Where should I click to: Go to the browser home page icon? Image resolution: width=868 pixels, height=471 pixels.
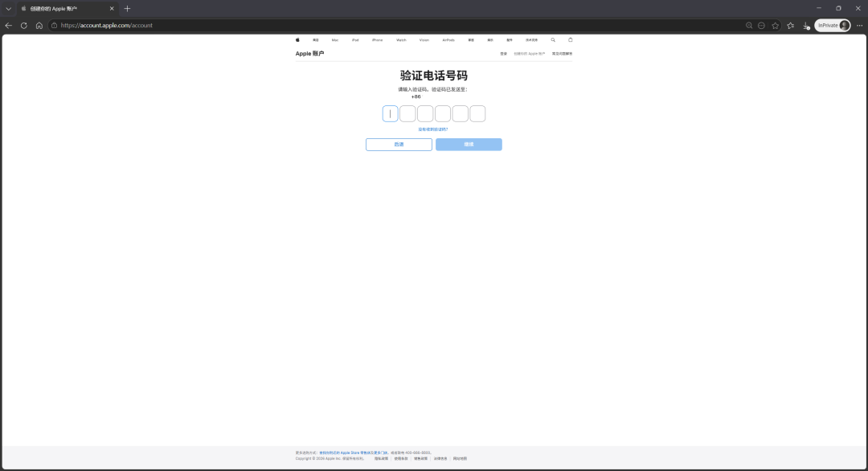click(39, 26)
